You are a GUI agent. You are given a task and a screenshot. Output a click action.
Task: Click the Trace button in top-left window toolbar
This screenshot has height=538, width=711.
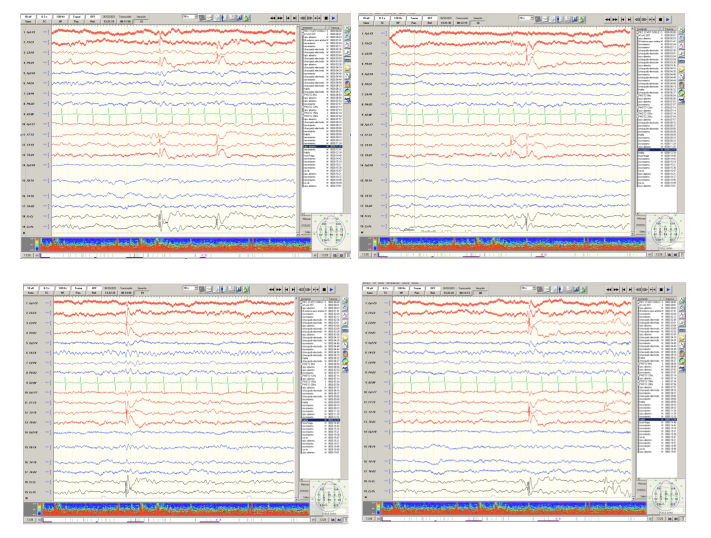click(x=76, y=18)
